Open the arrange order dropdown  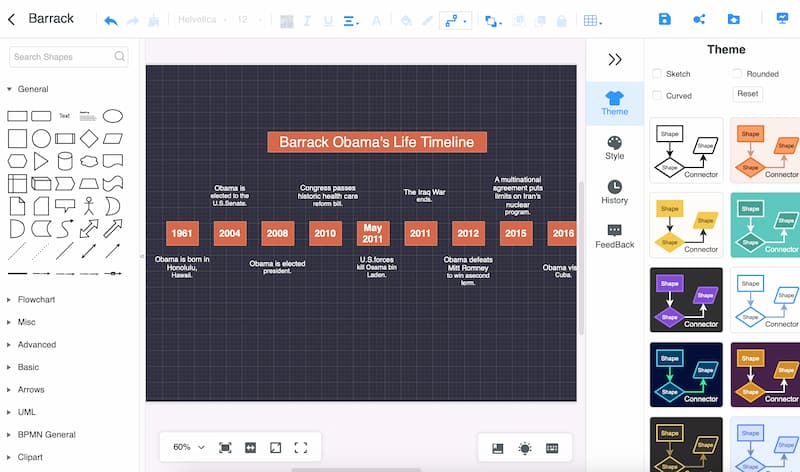point(493,21)
